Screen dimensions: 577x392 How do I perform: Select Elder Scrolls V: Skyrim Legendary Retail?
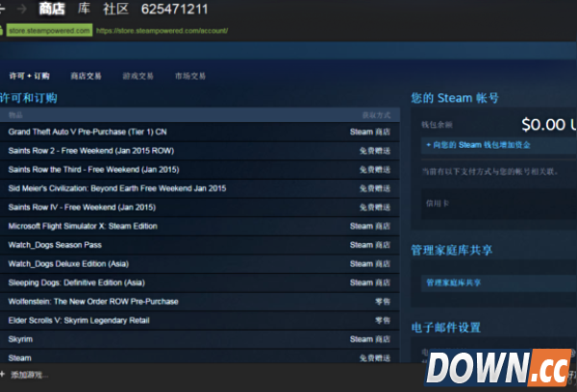tap(199, 320)
